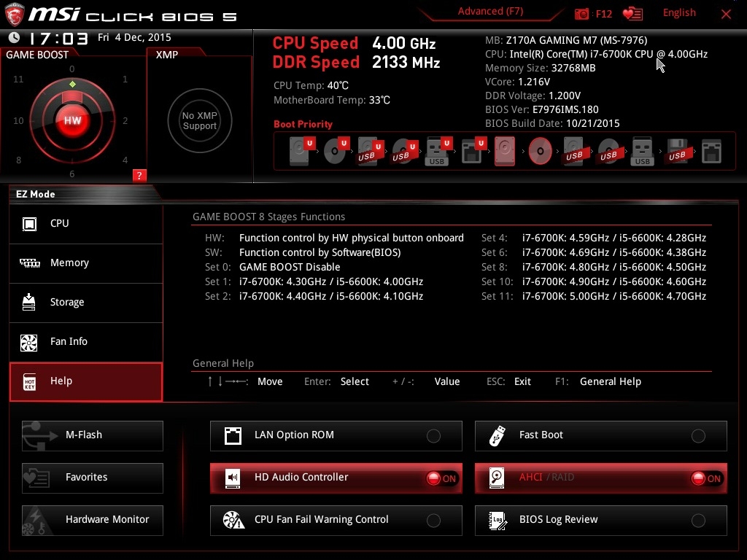Select the last legacy network boot icon
Image resolution: width=747 pixels, height=560 pixels.
point(711,151)
